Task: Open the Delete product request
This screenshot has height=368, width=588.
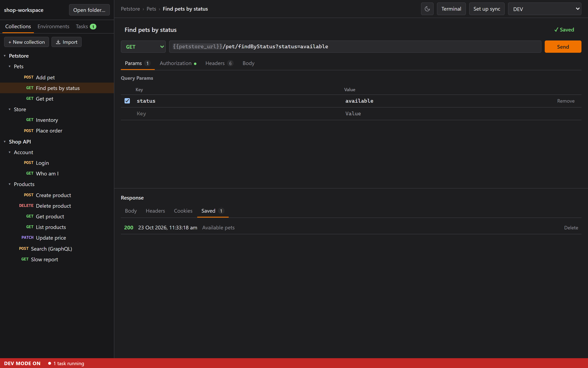Action: point(57,206)
